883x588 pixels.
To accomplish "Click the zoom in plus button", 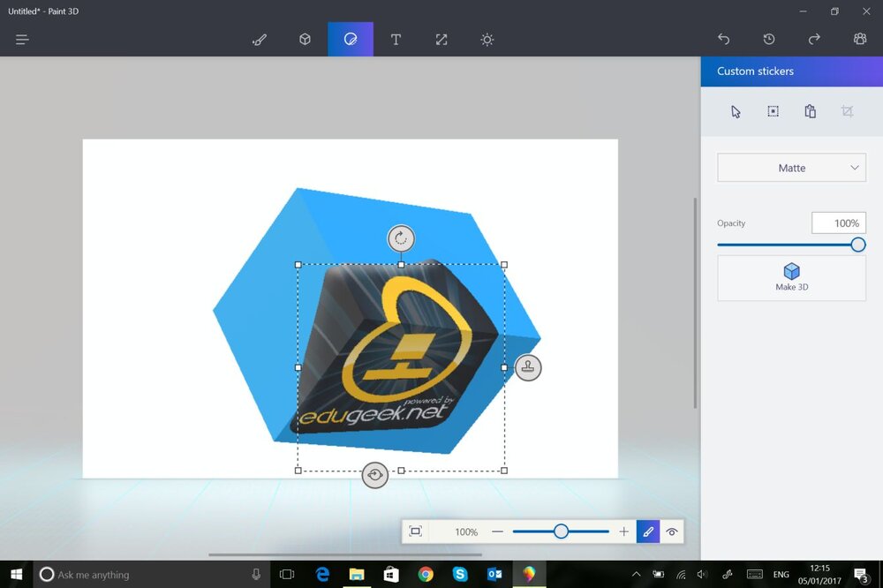I will pos(623,531).
